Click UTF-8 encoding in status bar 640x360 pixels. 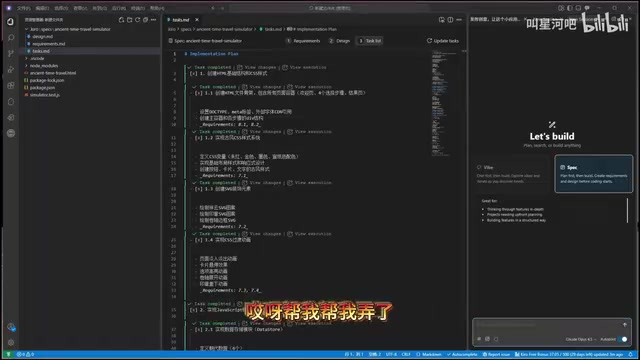(391, 354)
